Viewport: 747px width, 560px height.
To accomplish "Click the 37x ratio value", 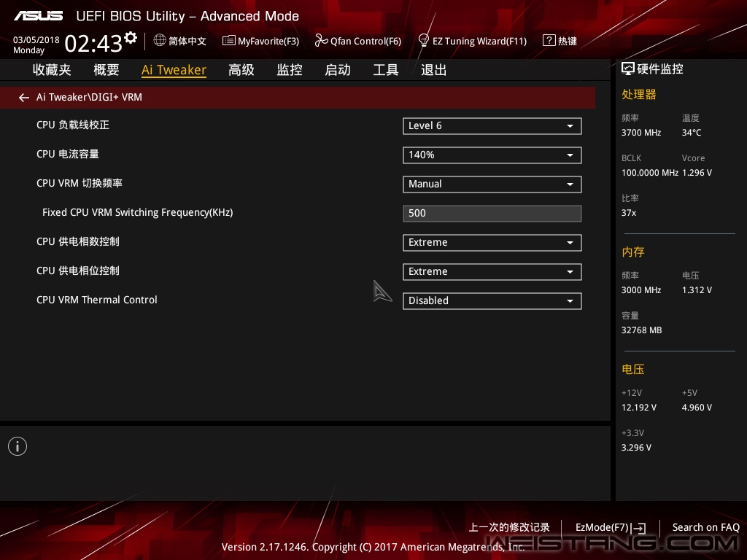I will coord(629,212).
